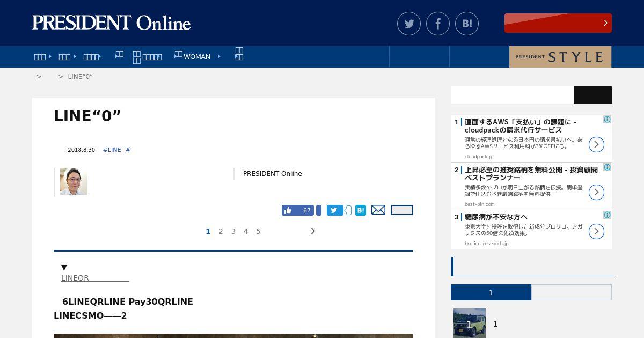Go to article page 4
This screenshot has width=644, height=338.
click(x=246, y=231)
